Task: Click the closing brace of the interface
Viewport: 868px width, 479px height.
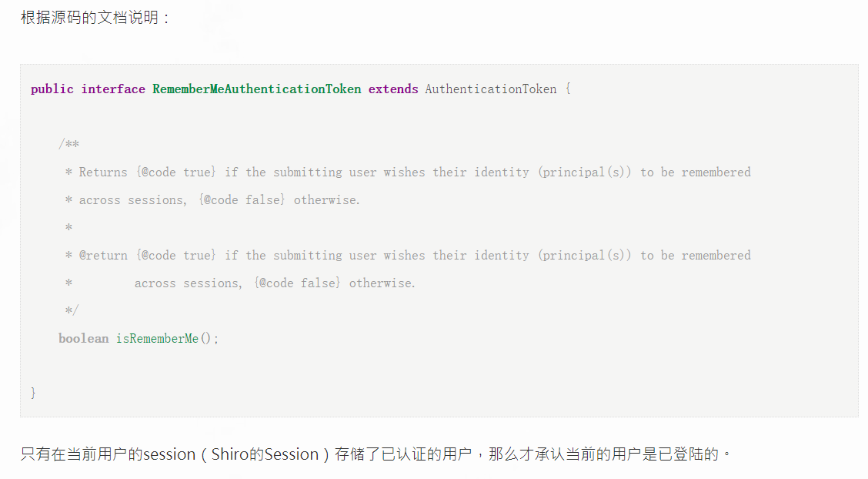Action: [33, 394]
